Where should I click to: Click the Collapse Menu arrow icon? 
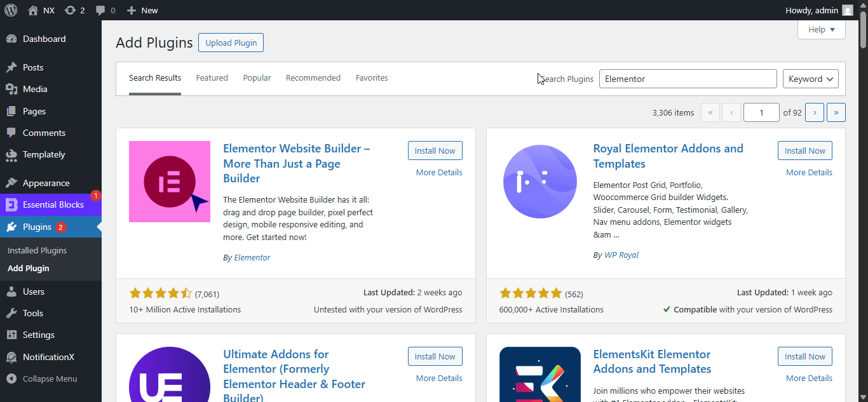[x=11, y=379]
